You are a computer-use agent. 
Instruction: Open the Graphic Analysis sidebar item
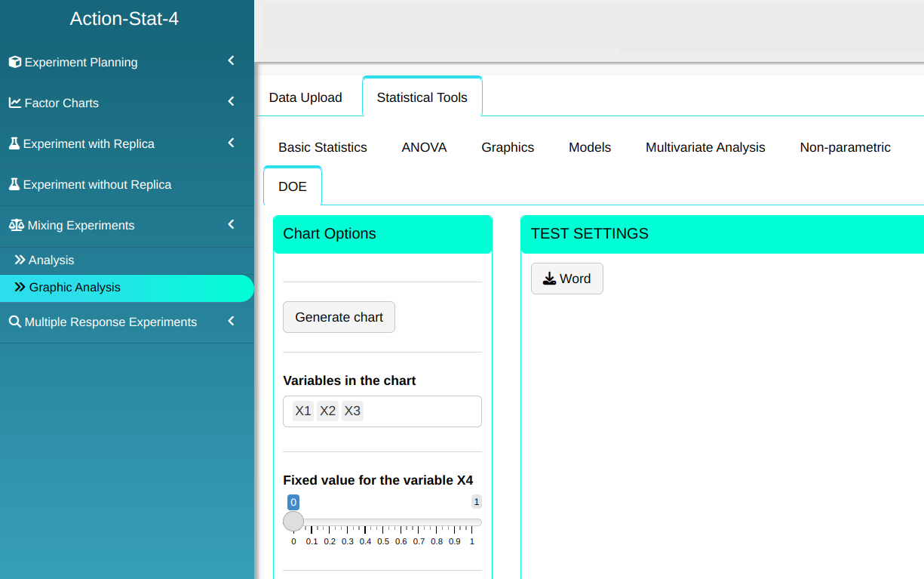pyautogui.click(x=75, y=288)
